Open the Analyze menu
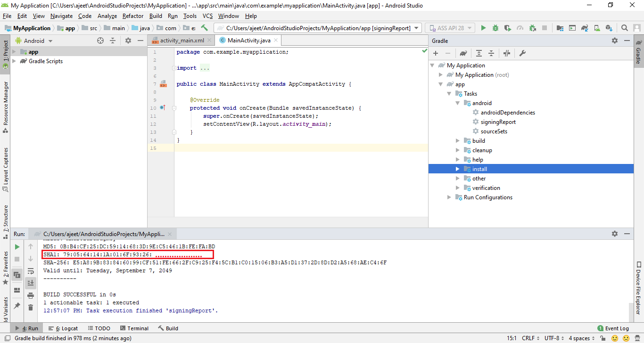 pyautogui.click(x=107, y=16)
